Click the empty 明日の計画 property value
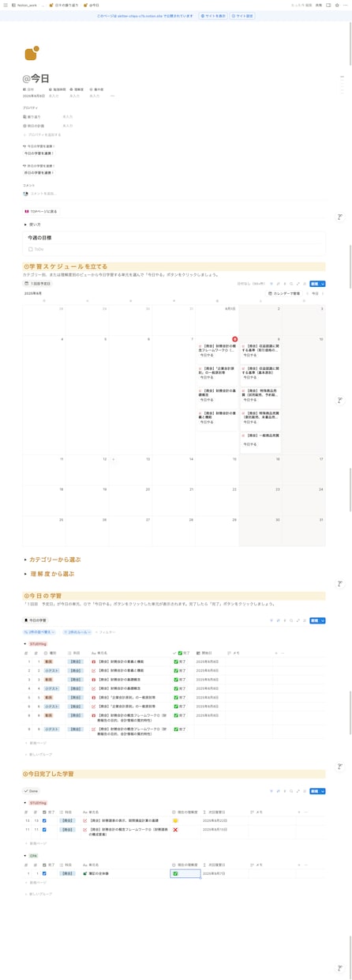The width and height of the screenshot is (352, 980). 68,126
